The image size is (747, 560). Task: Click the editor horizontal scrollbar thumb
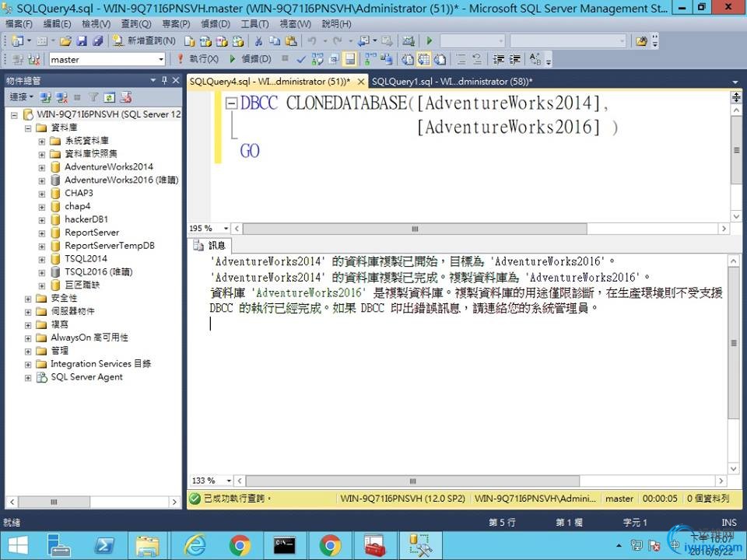point(415,229)
